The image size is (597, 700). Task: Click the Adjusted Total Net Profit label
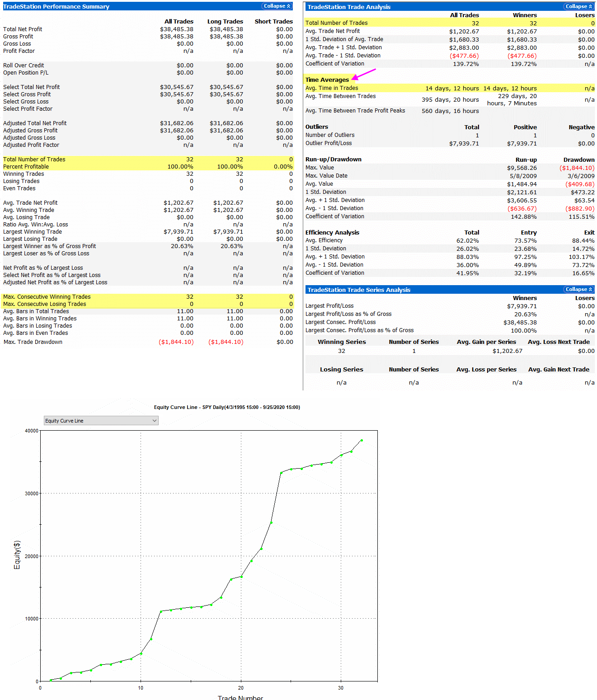35,123
